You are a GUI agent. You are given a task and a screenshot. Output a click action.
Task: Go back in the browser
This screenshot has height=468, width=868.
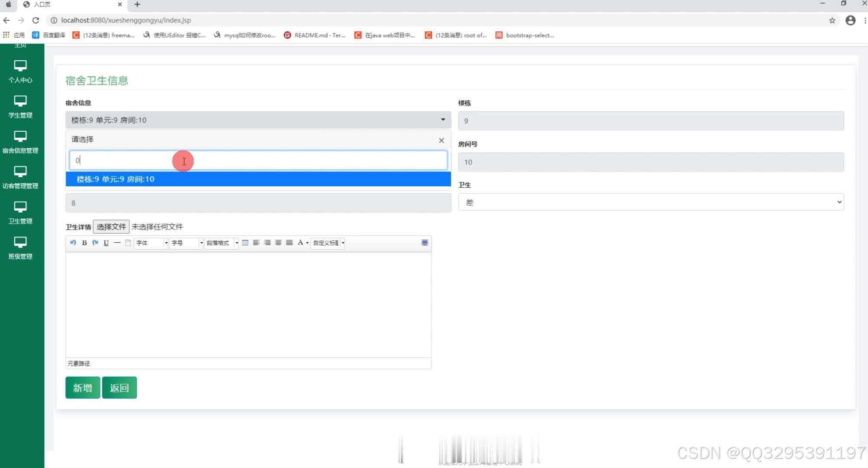click(6, 20)
